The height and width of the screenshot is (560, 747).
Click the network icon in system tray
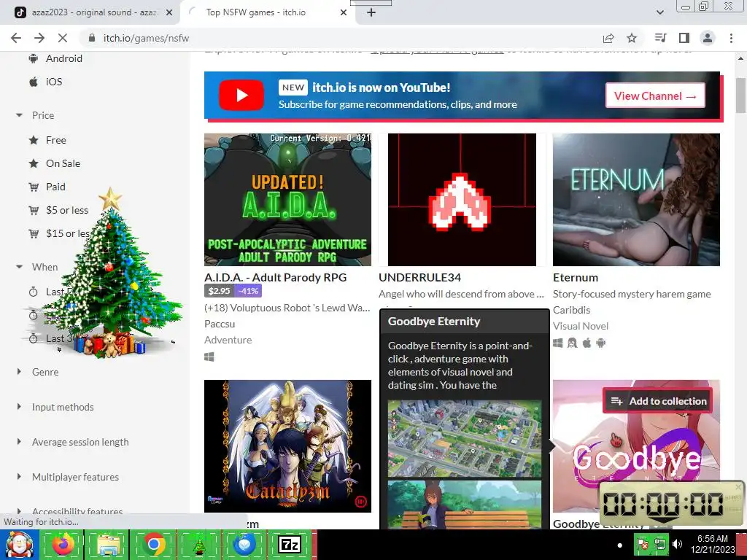click(x=659, y=544)
